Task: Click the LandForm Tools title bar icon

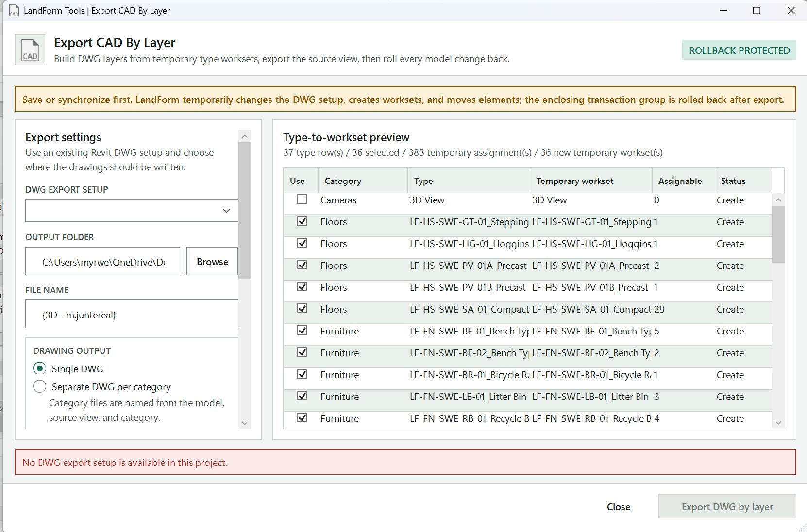Action: [14, 11]
